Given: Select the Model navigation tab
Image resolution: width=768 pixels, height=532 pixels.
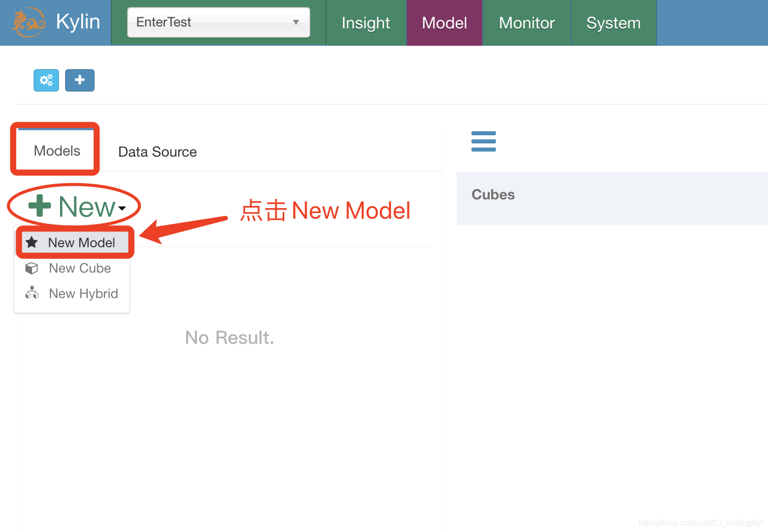Looking at the screenshot, I should [x=445, y=23].
